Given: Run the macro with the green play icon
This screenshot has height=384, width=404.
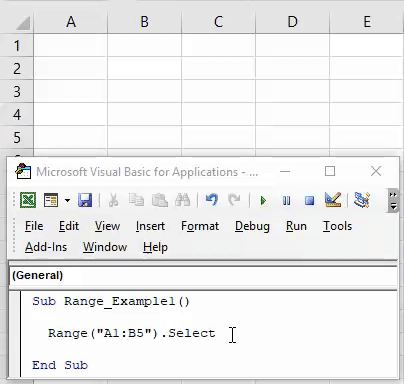Looking at the screenshot, I should pos(263,200).
